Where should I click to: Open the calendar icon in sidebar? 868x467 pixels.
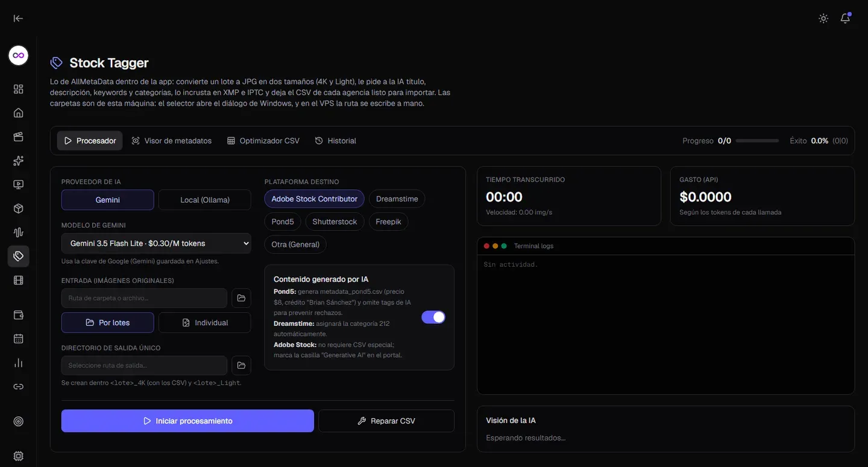(19, 339)
